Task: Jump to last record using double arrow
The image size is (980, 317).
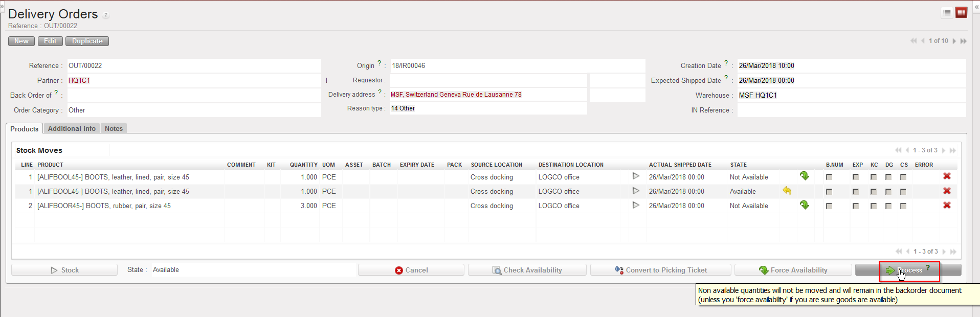Action: point(964,41)
